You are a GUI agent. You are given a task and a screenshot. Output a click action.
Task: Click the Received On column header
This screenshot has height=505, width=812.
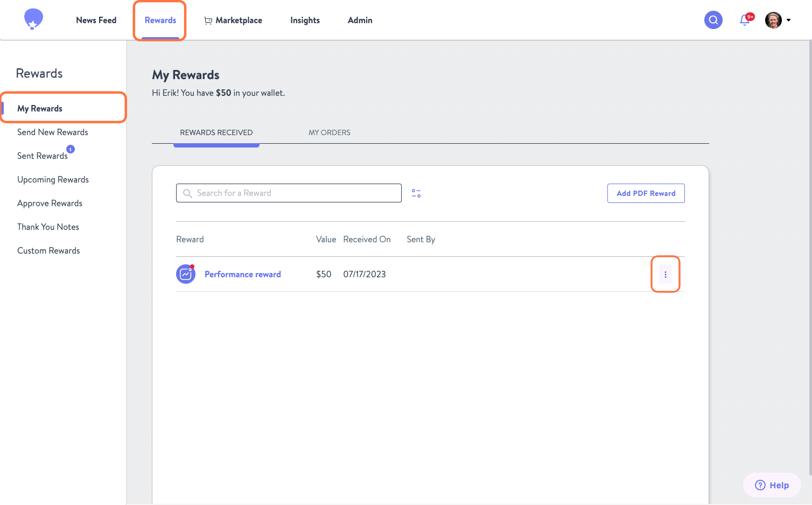[x=367, y=239]
